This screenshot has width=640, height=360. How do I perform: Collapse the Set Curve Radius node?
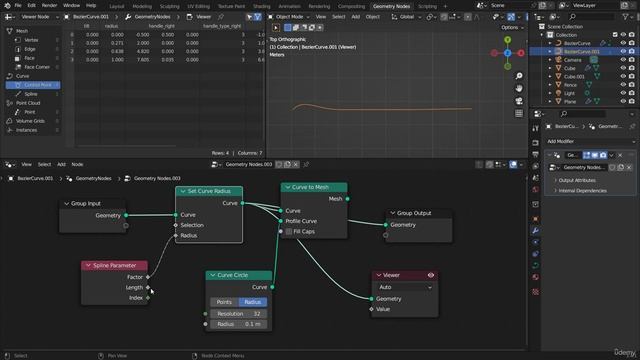(183, 191)
